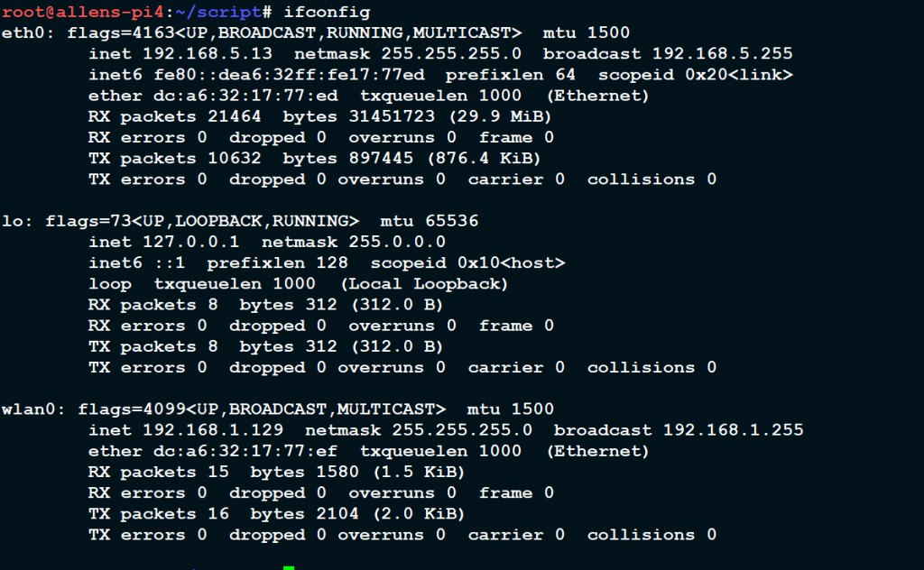This screenshot has width=924, height=570.
Task: Click the broadcast address 192.168.5.255
Action: [722, 53]
